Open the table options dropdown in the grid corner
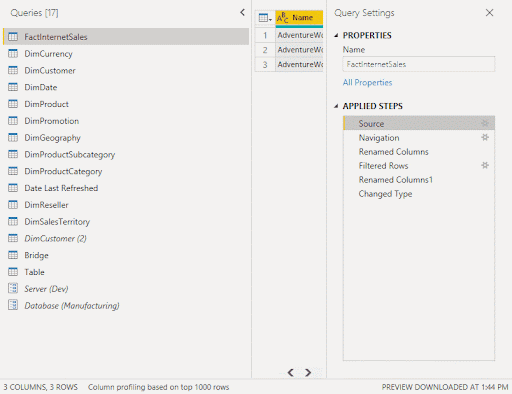Image resolution: width=512 pixels, height=394 pixels. pyautogui.click(x=265, y=18)
